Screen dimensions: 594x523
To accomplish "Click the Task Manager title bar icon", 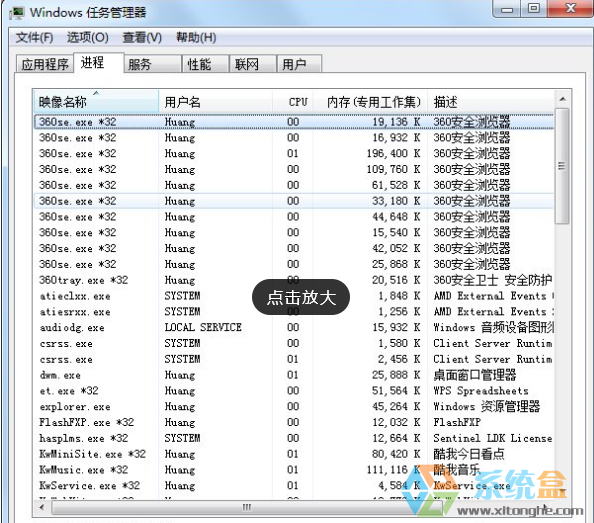I will [17, 13].
